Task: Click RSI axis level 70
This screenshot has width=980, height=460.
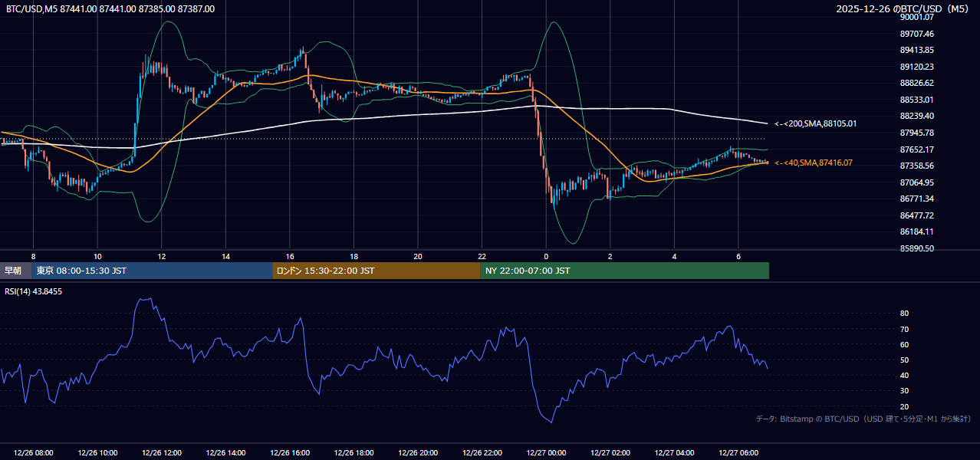Action: 904,329
